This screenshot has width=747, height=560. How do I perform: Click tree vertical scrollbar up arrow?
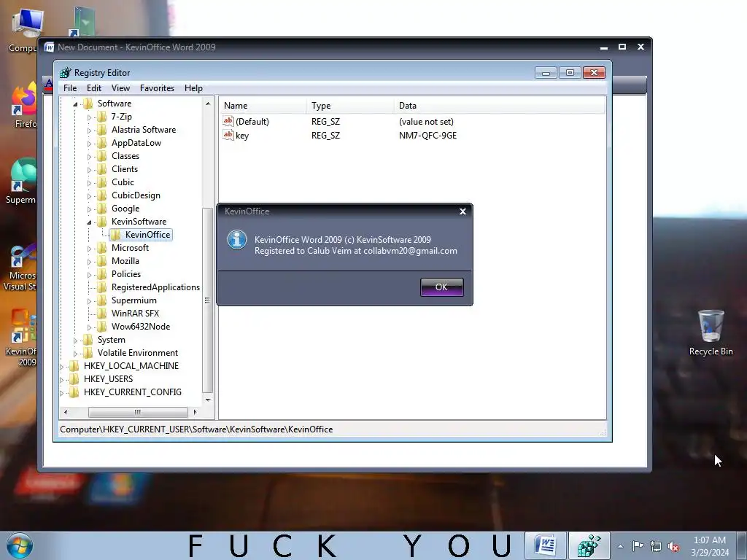(x=208, y=104)
